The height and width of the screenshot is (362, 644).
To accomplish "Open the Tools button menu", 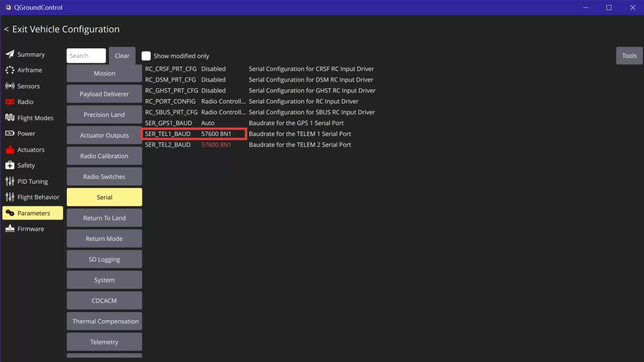I will coord(629,56).
